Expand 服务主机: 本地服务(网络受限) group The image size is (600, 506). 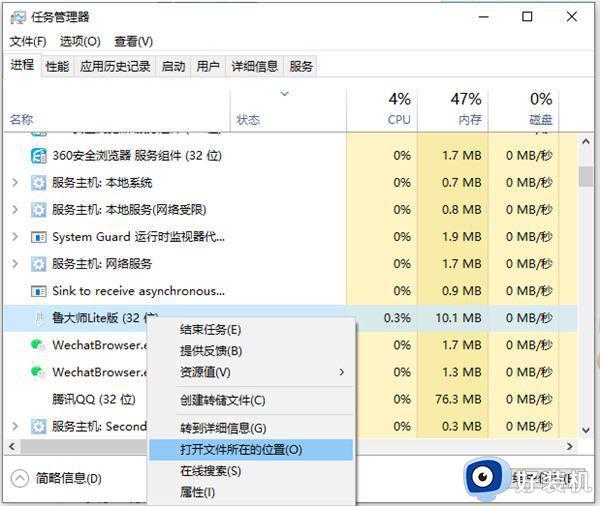[15, 210]
